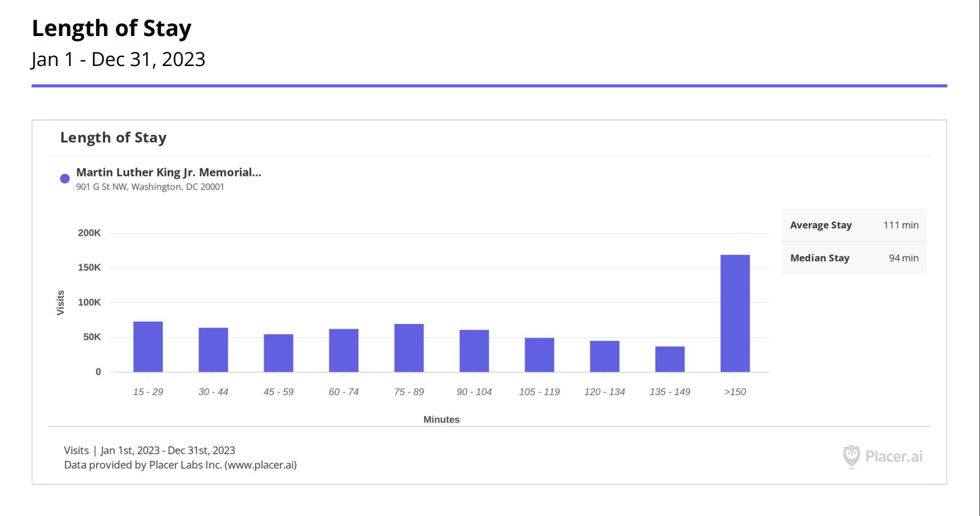The height and width of the screenshot is (516, 980).
Task: Click the Placer.ai owl logo icon
Action: (851, 457)
